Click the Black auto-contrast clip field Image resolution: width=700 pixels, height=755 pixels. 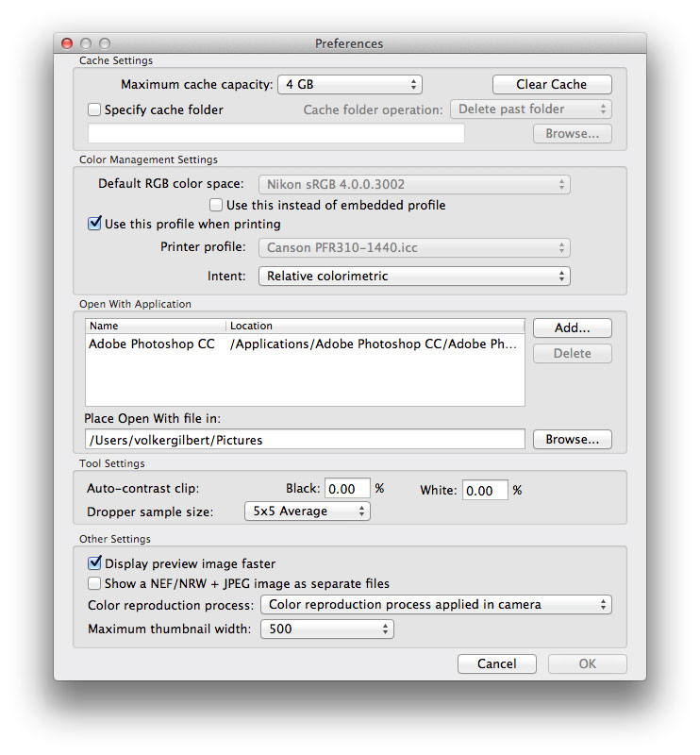(347, 489)
